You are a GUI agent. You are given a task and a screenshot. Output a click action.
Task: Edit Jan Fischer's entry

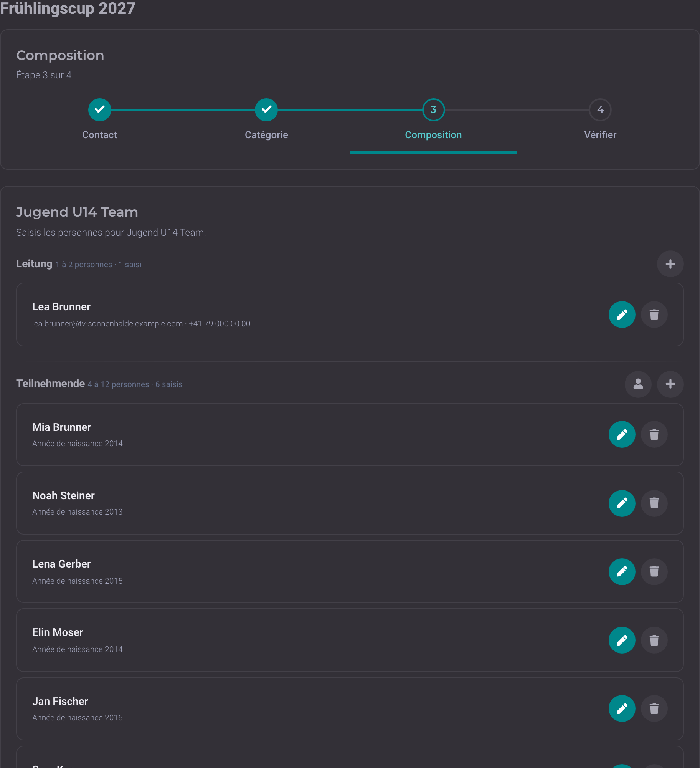[x=622, y=708]
